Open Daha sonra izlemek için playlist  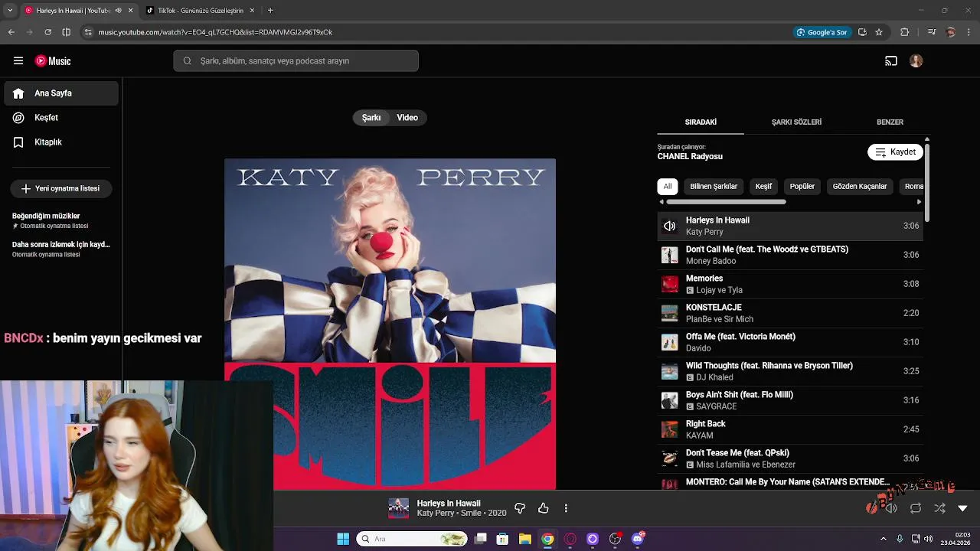[x=61, y=249]
